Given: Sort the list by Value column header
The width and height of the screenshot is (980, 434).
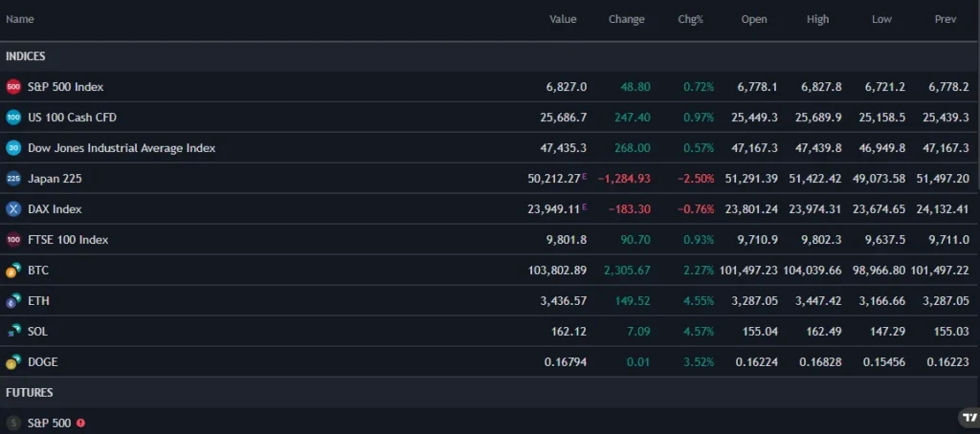Looking at the screenshot, I should click(x=563, y=19).
